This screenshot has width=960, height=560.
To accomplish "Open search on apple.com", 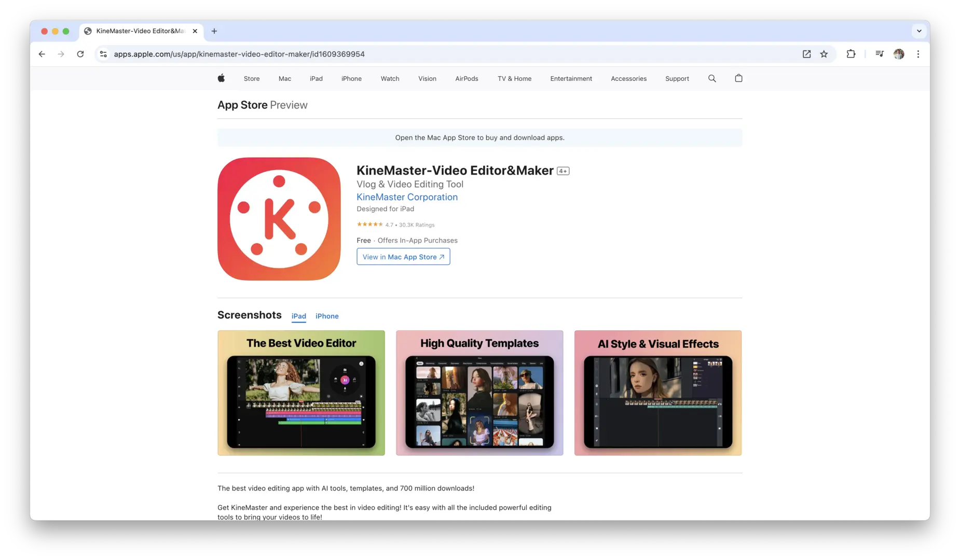I will (712, 78).
